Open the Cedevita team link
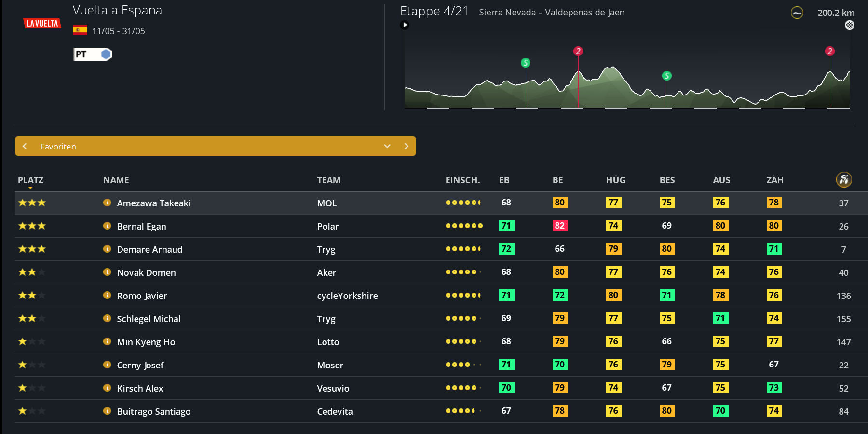Screen dimensions: 868x434 tap(335, 411)
